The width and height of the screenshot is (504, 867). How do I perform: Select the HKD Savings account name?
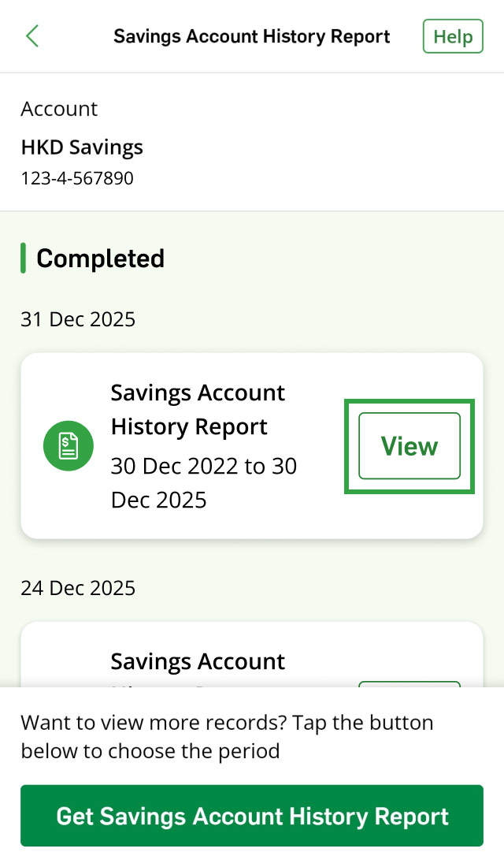pos(82,147)
